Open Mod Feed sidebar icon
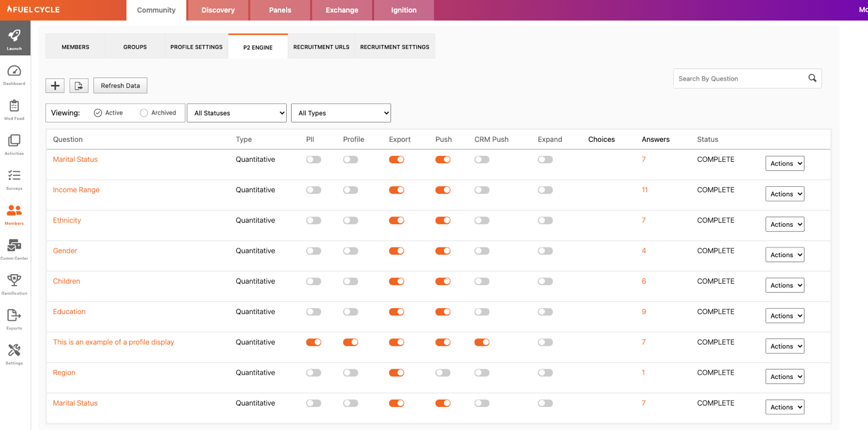Screen dimensions: 868x430 coord(15,110)
